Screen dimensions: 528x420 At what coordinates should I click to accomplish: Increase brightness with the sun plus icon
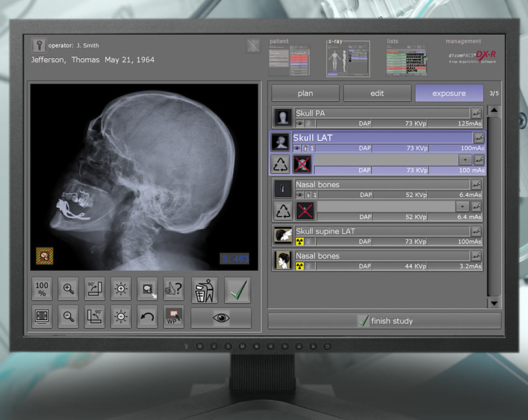click(x=120, y=289)
